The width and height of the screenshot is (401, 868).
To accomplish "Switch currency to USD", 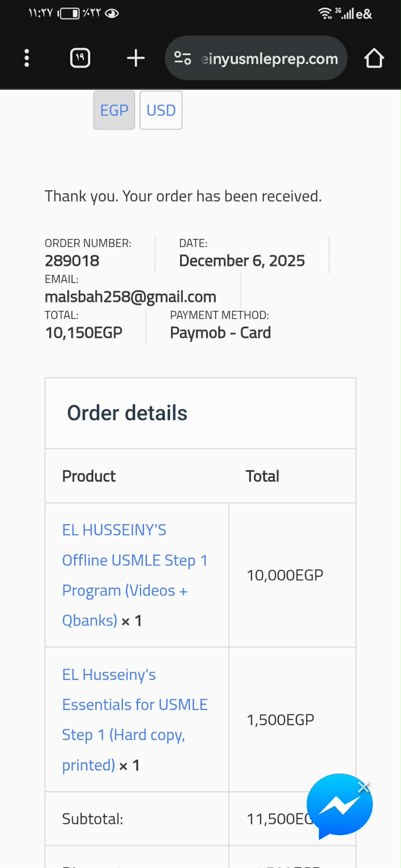I will click(161, 110).
